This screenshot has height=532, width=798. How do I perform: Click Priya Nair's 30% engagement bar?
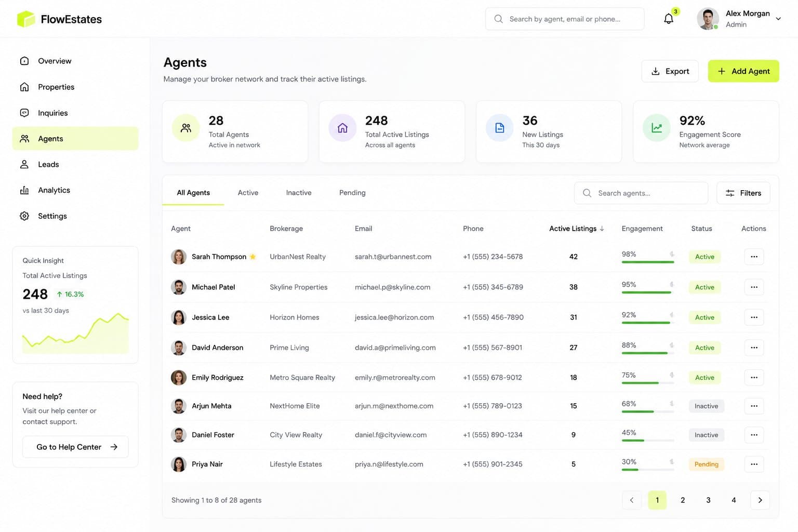coord(648,470)
